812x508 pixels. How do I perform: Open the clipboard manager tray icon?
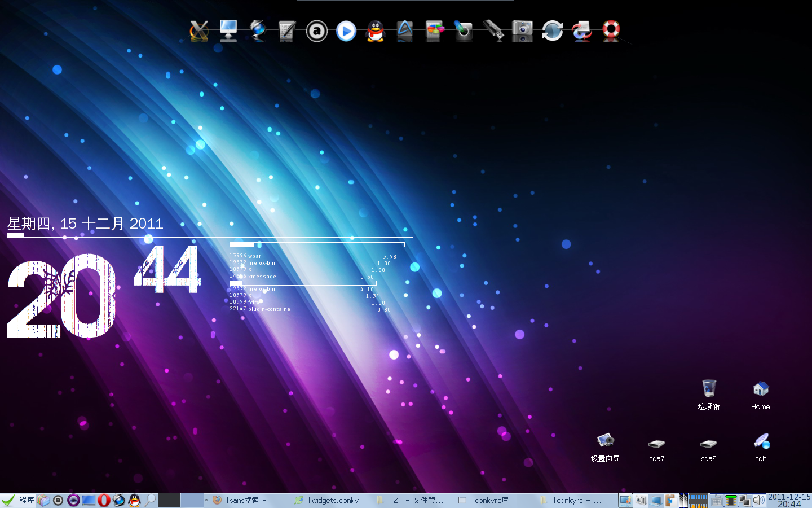pyautogui.click(x=670, y=500)
